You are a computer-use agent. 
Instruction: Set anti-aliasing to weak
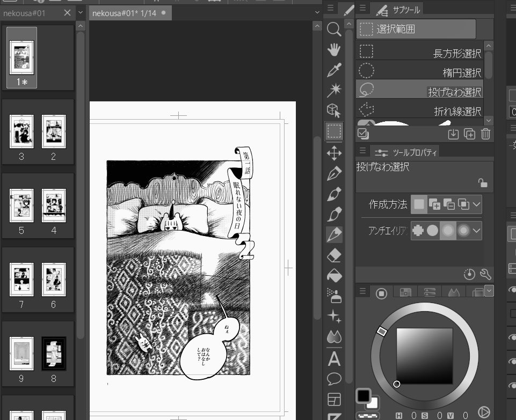click(x=432, y=230)
